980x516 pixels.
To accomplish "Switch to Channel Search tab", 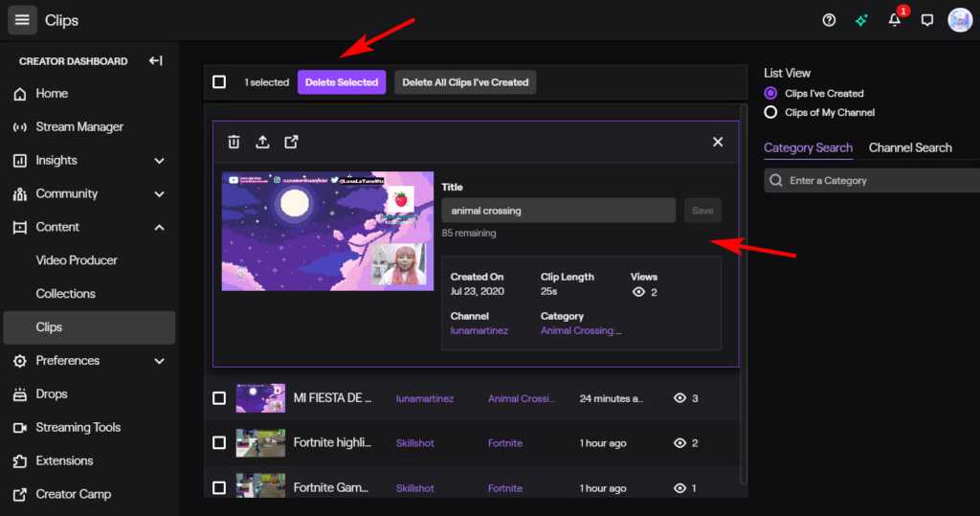I will 910,148.
